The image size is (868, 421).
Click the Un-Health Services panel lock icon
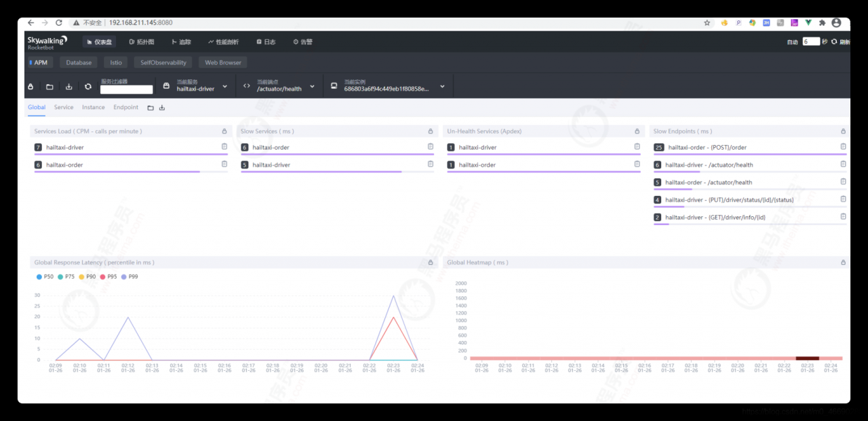coord(637,131)
